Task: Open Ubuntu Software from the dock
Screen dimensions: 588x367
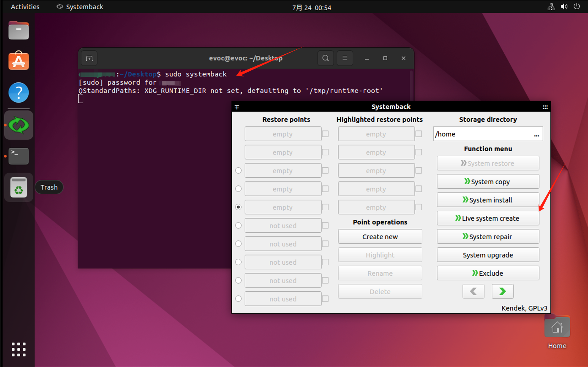Action: click(x=18, y=60)
